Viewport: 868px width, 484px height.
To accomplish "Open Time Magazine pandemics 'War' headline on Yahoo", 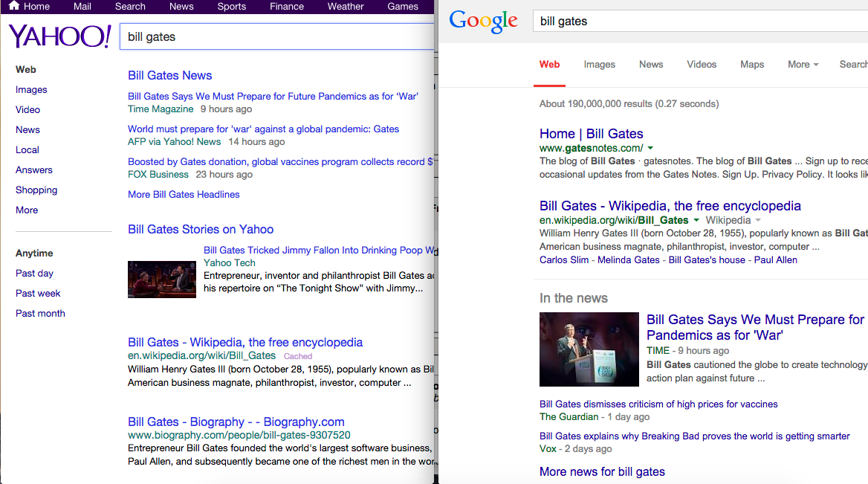I will click(273, 97).
